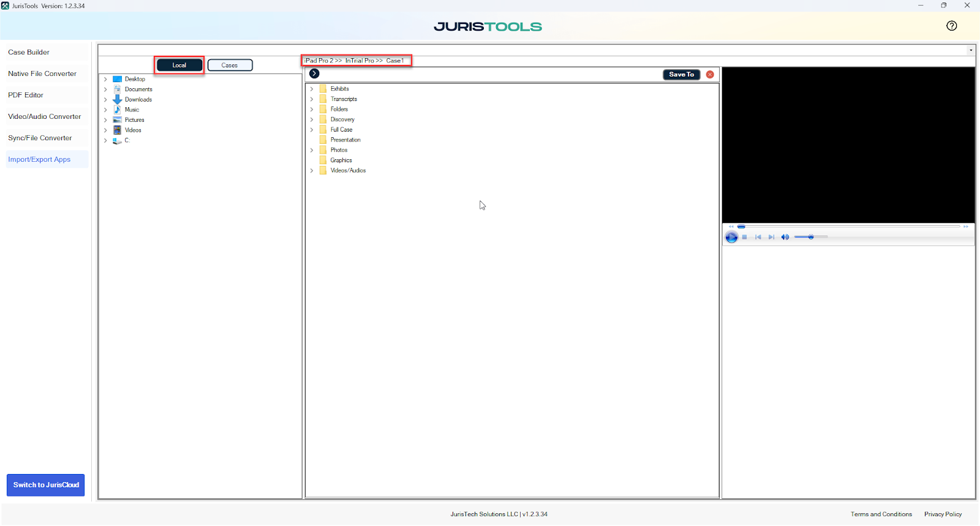Click the Graphics folder icon
980x526 pixels.
[323, 160]
